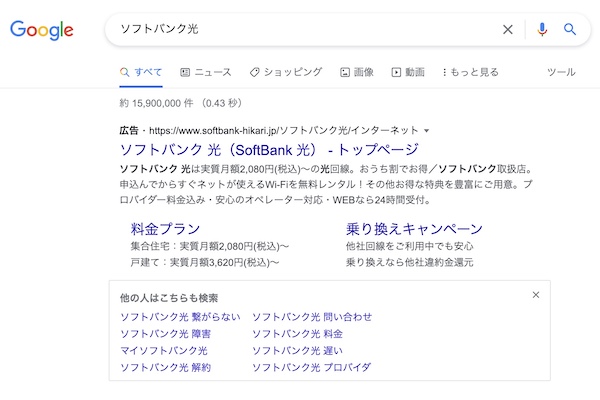
Task: Click the 広告 label
Action: (129, 131)
